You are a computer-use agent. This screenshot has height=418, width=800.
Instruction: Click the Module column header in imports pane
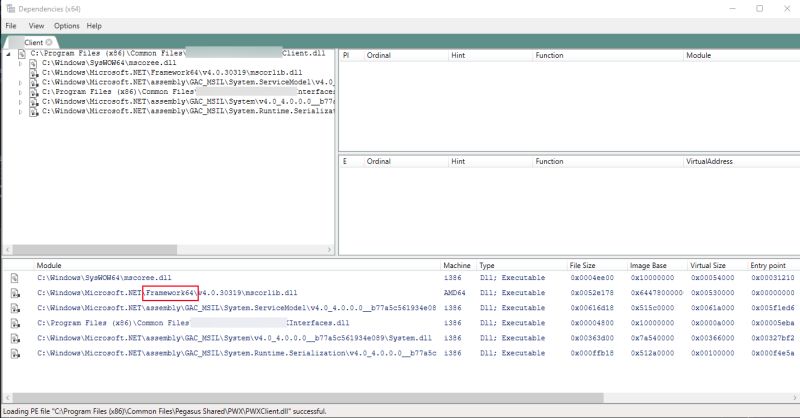[741, 55]
